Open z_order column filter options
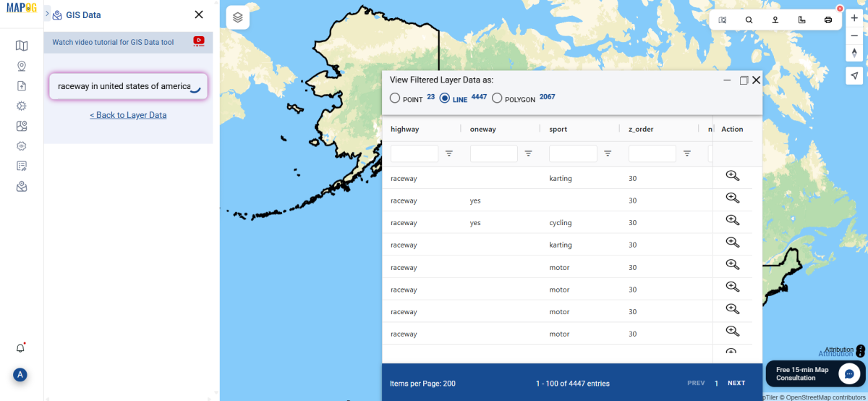The height and width of the screenshot is (401, 868). [687, 153]
